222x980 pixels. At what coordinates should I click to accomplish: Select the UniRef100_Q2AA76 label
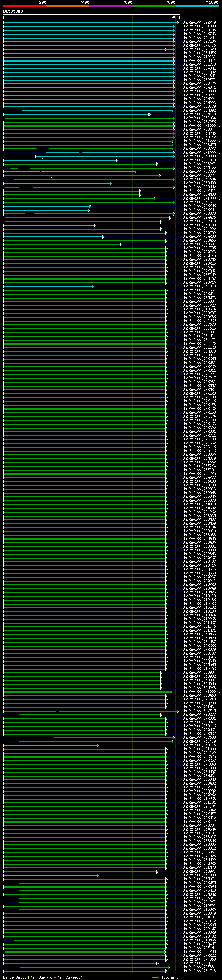click(199, 217)
